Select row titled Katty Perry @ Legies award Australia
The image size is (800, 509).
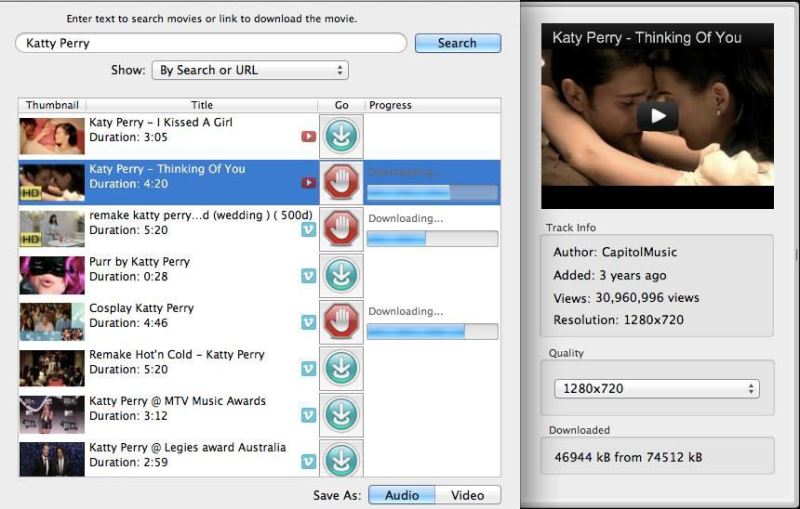point(187,447)
